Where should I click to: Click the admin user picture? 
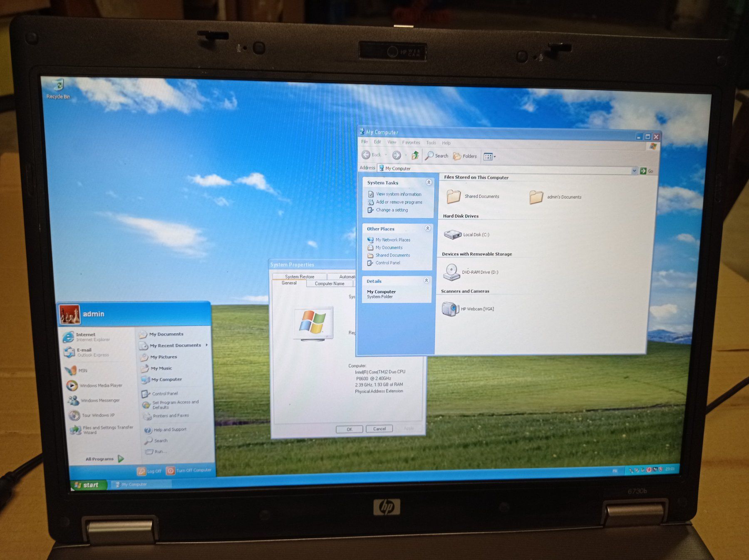[69, 315]
